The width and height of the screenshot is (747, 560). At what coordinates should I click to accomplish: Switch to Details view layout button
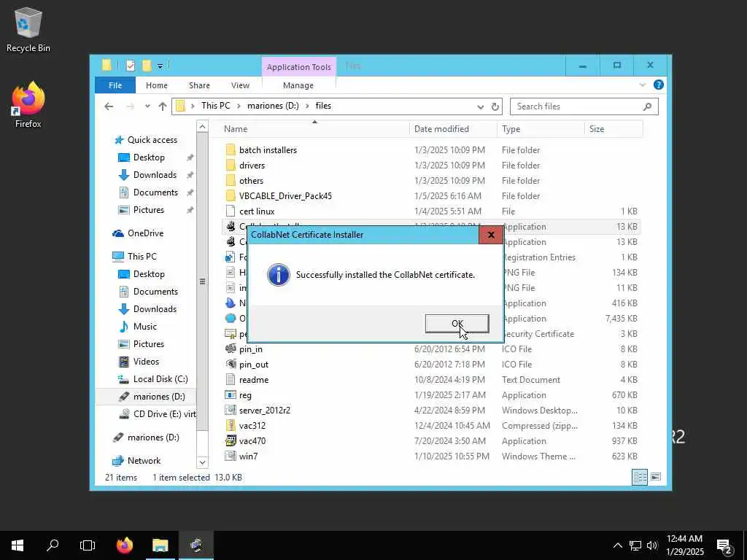639,477
